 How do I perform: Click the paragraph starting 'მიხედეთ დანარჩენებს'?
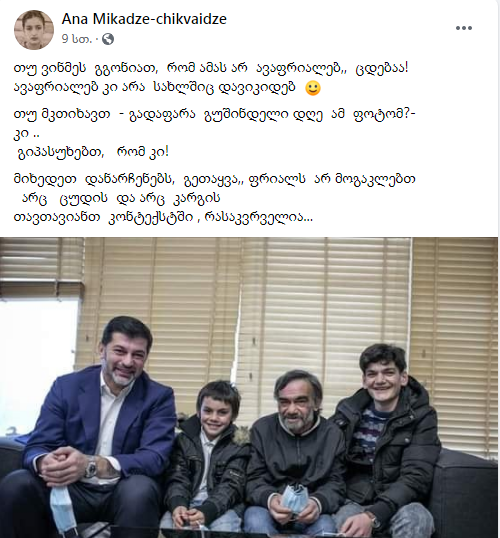point(214,198)
